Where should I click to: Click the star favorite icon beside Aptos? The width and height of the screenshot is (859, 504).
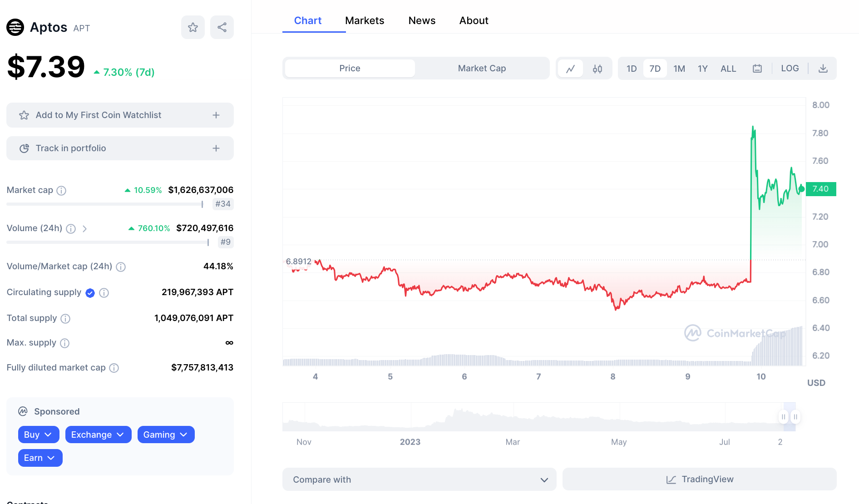[193, 27]
